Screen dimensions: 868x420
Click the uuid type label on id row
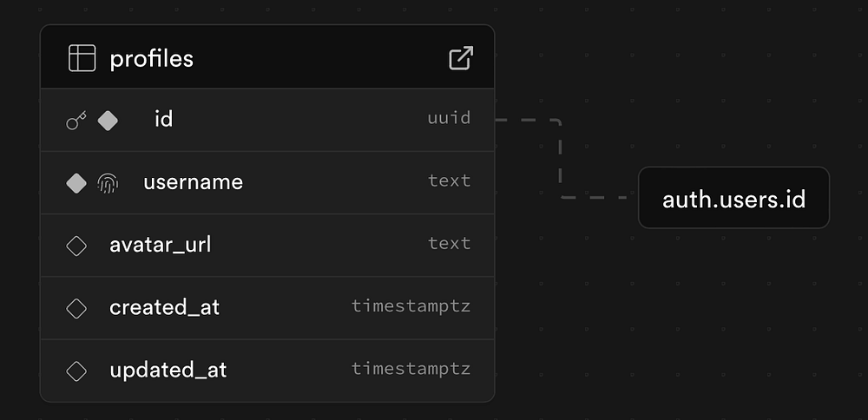(449, 118)
